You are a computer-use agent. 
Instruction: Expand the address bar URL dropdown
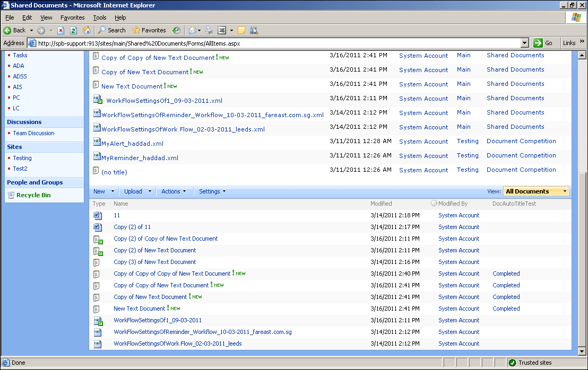[x=525, y=43]
